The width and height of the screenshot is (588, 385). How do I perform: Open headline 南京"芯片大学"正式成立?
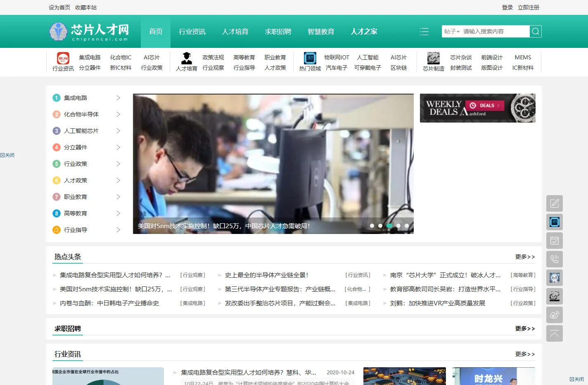click(x=445, y=275)
